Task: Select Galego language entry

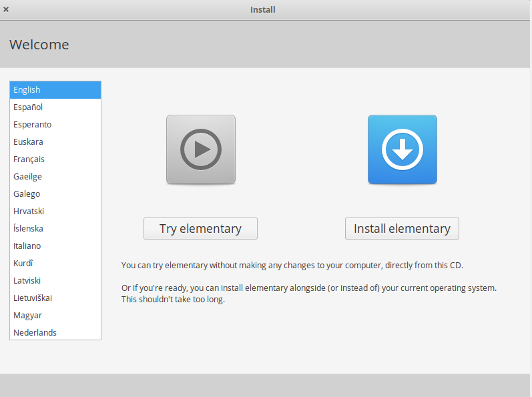Action: 55,194
